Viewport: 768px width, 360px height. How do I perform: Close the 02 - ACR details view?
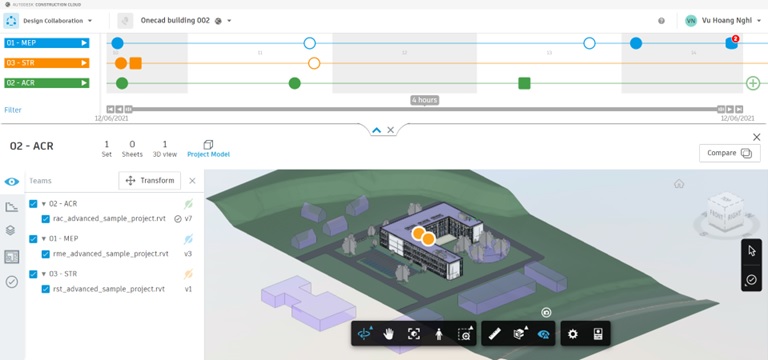tap(757, 137)
